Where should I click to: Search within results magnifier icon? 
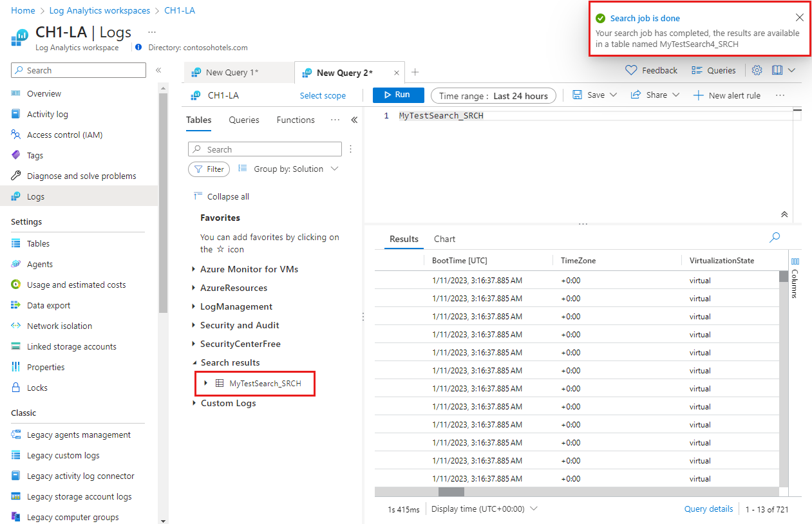(775, 238)
